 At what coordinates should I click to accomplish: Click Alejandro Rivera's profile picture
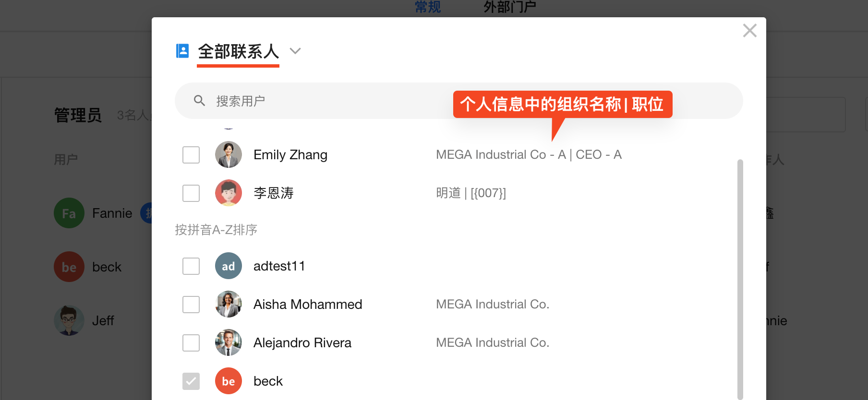(229, 342)
